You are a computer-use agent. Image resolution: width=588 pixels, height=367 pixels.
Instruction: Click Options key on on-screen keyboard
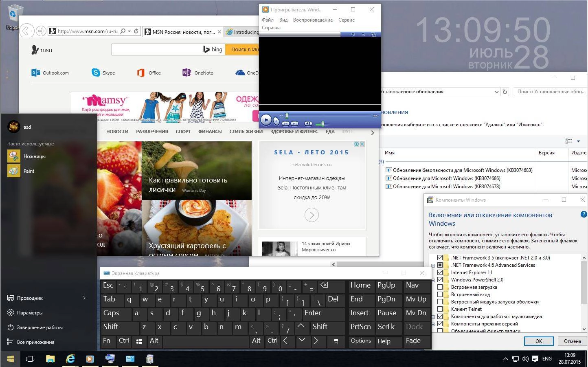(x=361, y=341)
